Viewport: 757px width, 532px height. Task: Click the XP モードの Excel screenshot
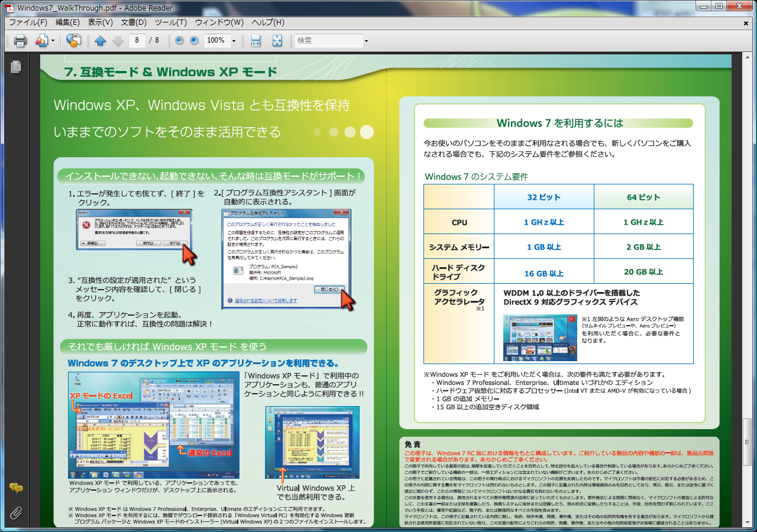(x=155, y=425)
